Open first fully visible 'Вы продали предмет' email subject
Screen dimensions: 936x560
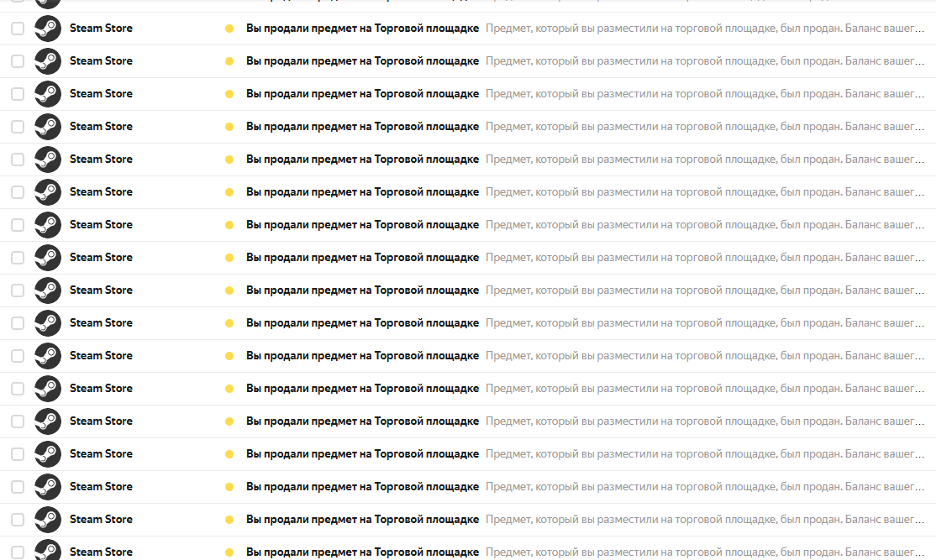pyautogui.click(x=362, y=28)
